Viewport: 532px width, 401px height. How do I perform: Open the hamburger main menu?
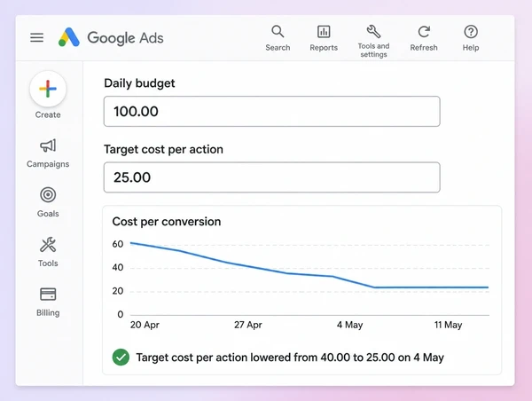pyautogui.click(x=36, y=37)
